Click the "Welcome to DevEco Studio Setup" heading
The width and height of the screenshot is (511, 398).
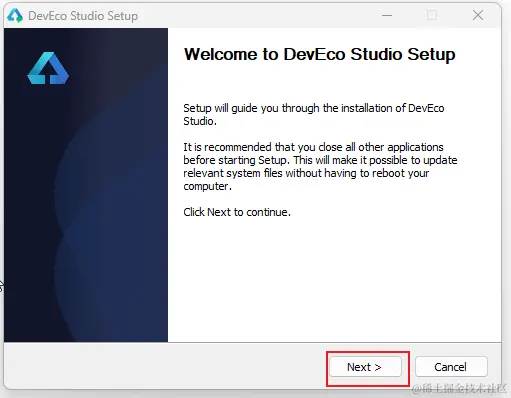320,54
